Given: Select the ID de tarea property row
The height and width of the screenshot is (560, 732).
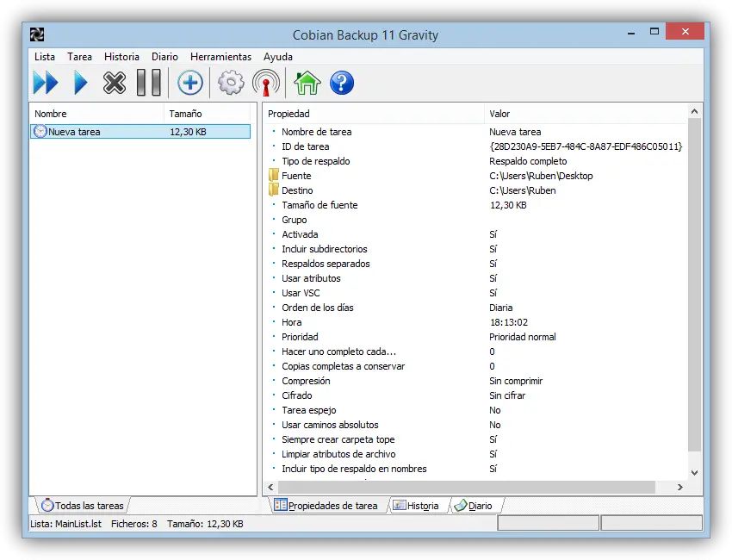Looking at the screenshot, I should click(306, 146).
